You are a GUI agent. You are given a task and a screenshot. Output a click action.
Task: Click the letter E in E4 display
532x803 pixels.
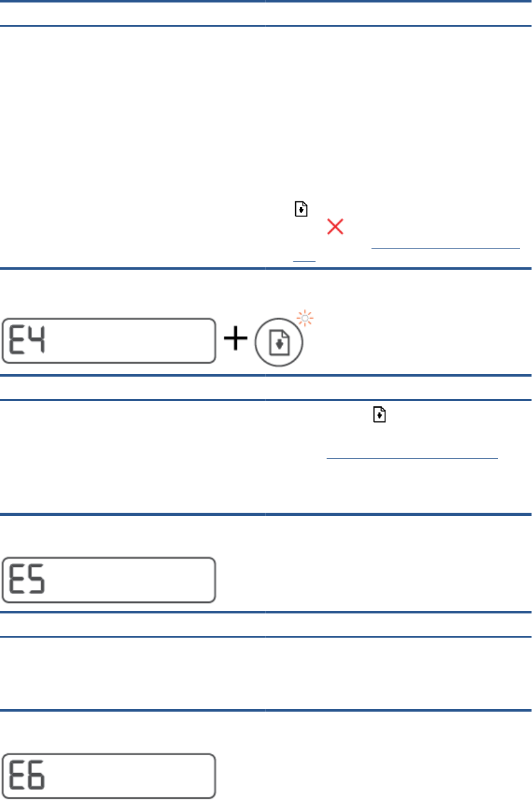point(18,341)
